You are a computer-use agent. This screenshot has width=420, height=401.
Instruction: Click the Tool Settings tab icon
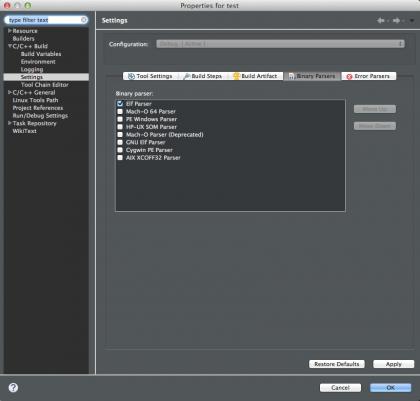point(131,76)
